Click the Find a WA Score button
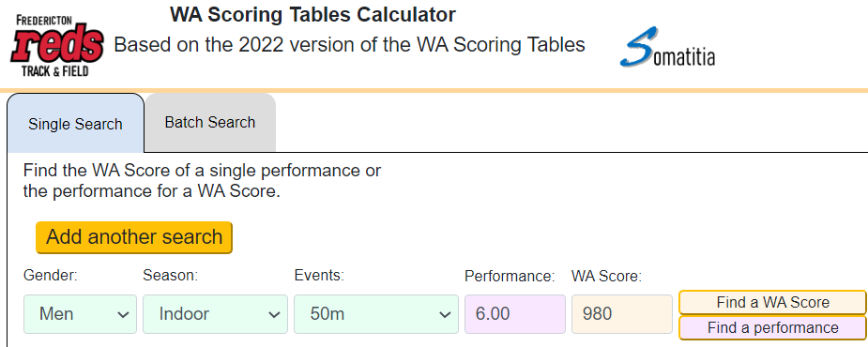The height and width of the screenshot is (347, 868). (773, 303)
